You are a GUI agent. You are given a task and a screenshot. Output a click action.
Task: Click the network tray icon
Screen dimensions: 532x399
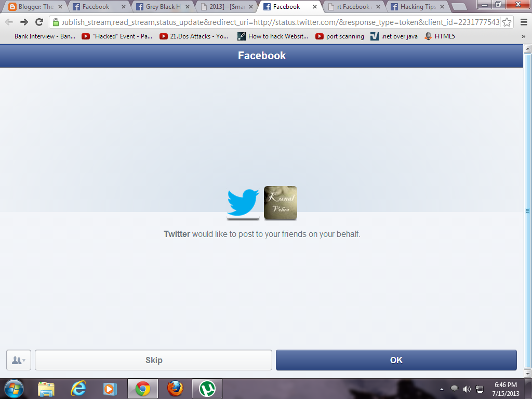[x=480, y=389]
